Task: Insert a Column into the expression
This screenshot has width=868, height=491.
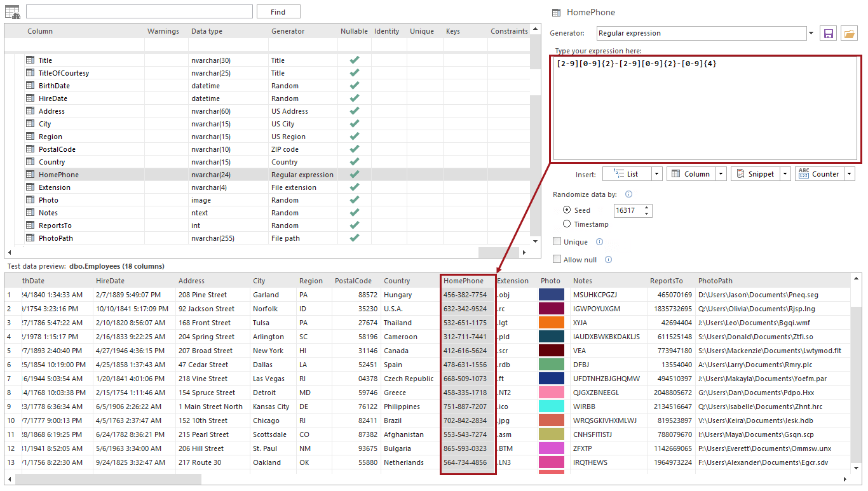Action: pyautogui.click(x=691, y=174)
